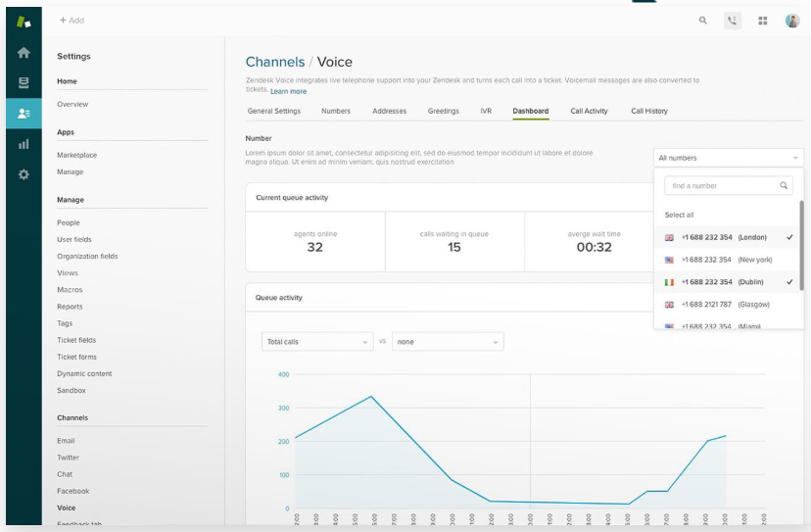
Task: Open the none comparison dropdown
Action: coord(448,342)
